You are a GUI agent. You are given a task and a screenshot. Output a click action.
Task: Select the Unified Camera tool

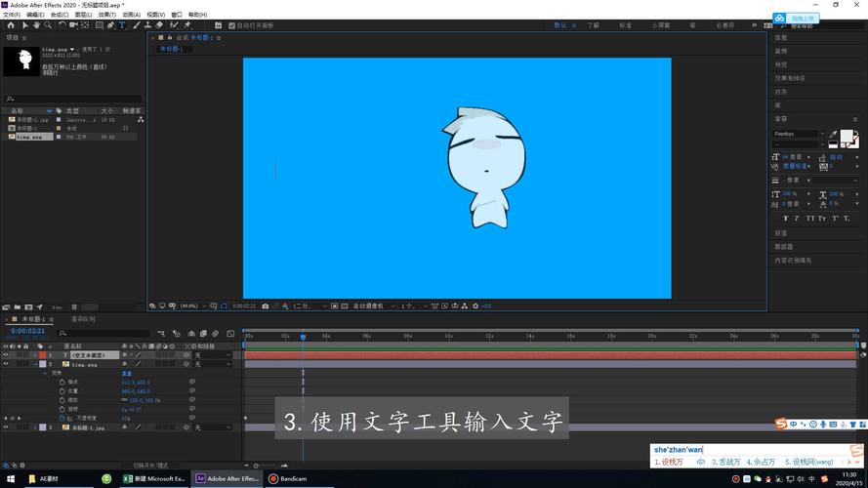point(73,25)
